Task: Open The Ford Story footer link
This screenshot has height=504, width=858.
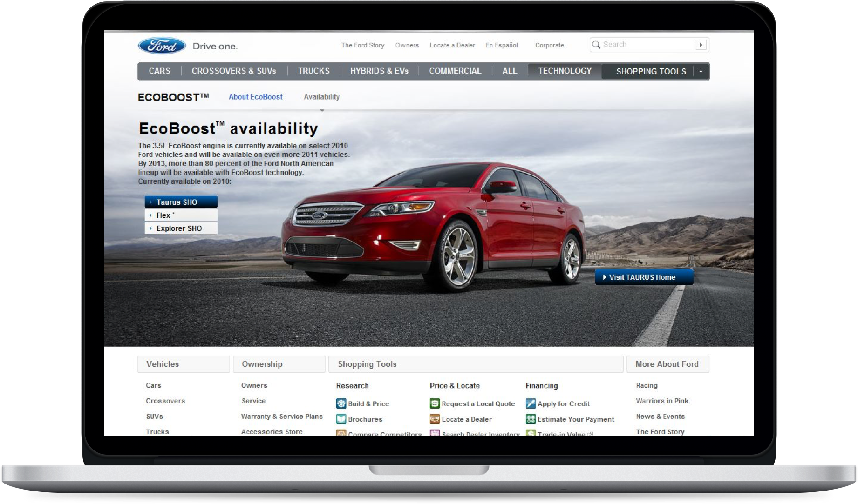Action: [660, 431]
